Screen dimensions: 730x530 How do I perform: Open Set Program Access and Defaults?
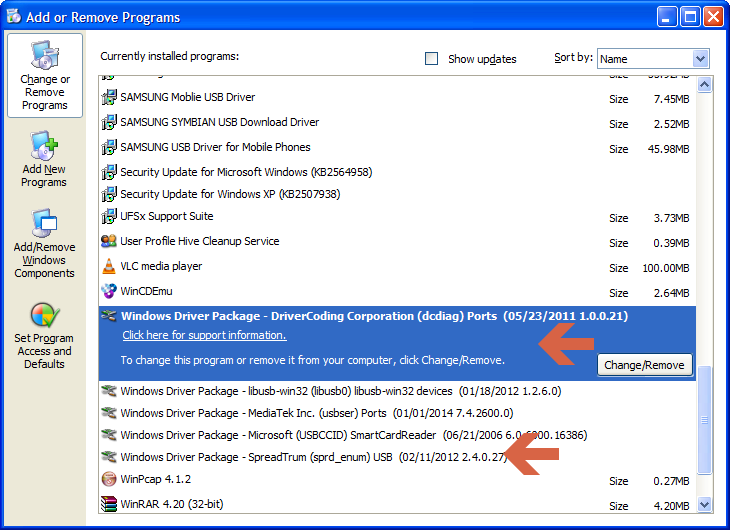[x=44, y=336]
